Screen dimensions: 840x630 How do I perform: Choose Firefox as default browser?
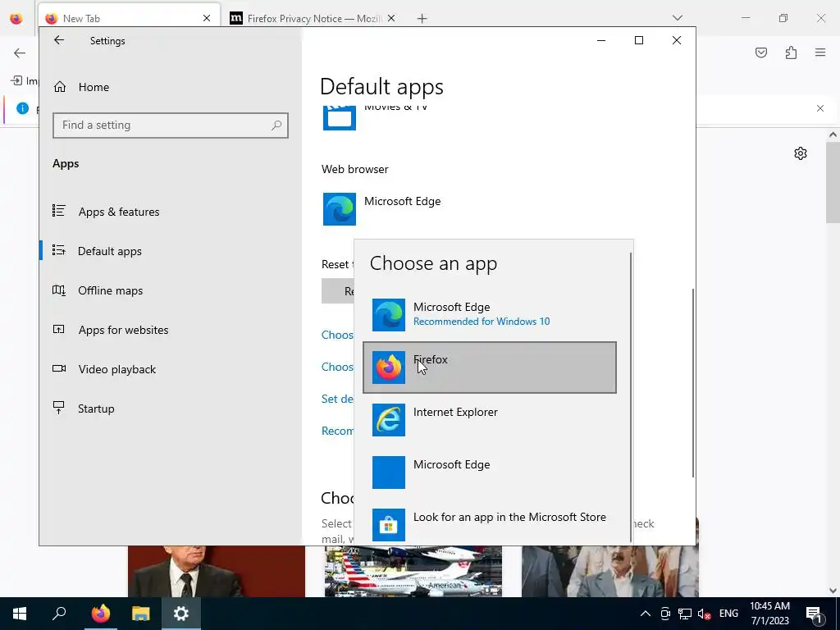[490, 367]
